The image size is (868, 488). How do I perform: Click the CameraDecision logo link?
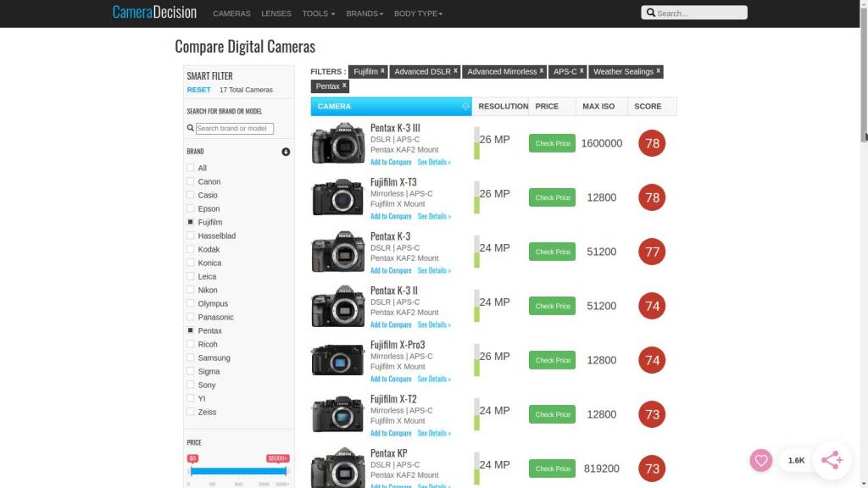point(154,12)
